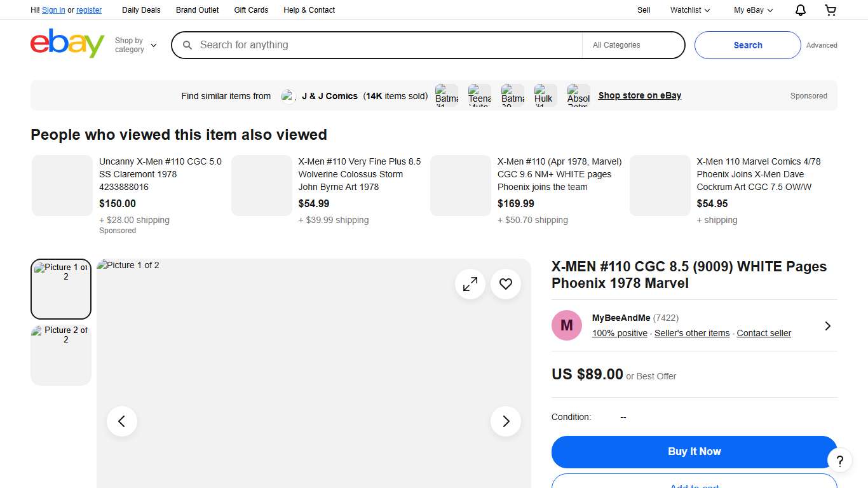868x488 pixels.
Task: Go to Brand Outlet
Action: click(198, 10)
